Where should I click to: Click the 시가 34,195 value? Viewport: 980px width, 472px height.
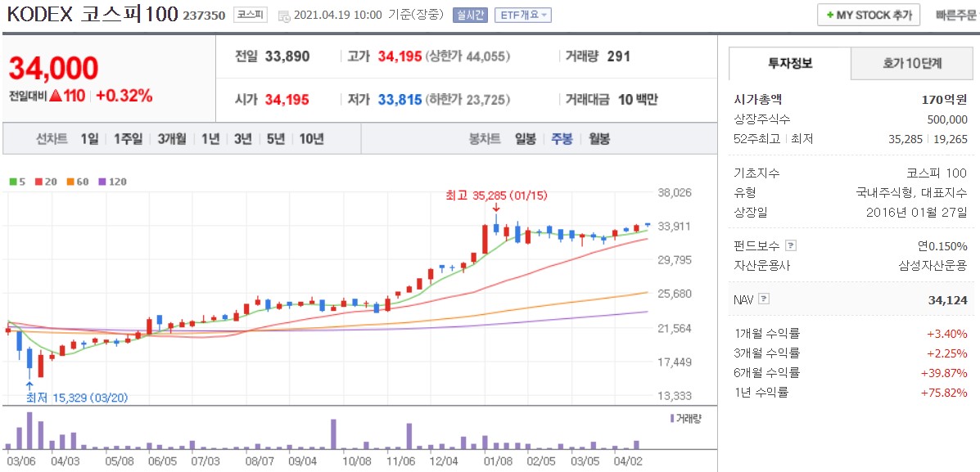click(287, 99)
